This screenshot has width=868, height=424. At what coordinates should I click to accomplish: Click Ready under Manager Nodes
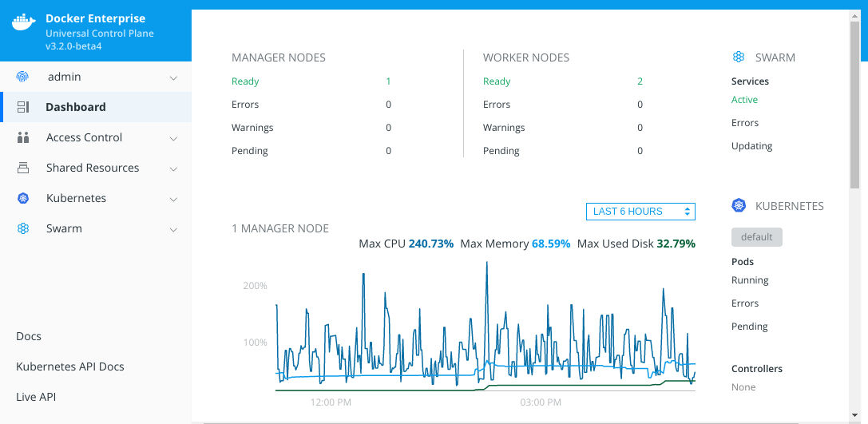tap(245, 81)
